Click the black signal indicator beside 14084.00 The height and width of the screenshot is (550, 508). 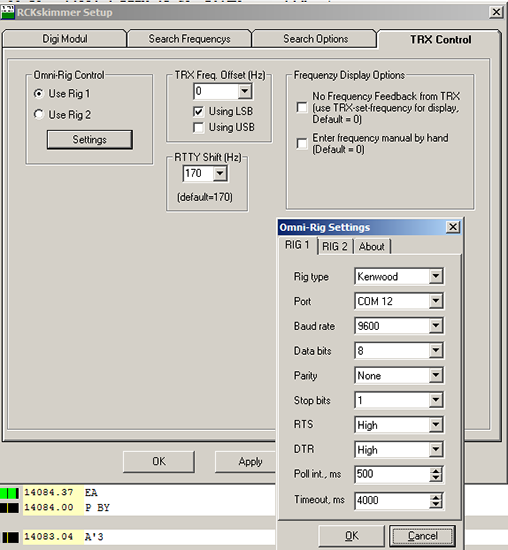coord(9,508)
